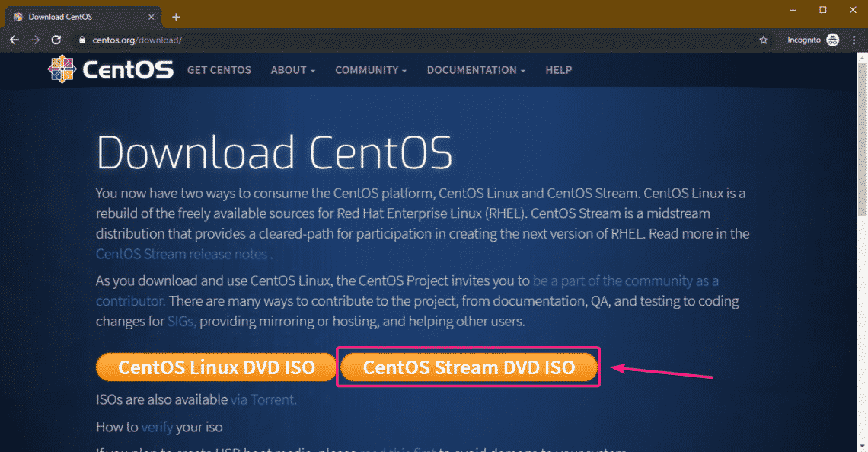Click the browser forward arrow
The height and width of the screenshot is (452, 868).
point(34,40)
